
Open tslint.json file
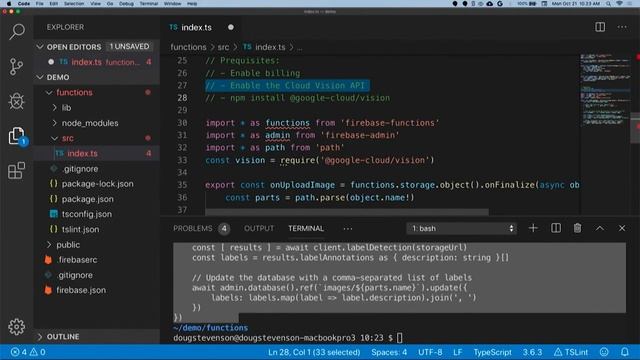[80, 229]
